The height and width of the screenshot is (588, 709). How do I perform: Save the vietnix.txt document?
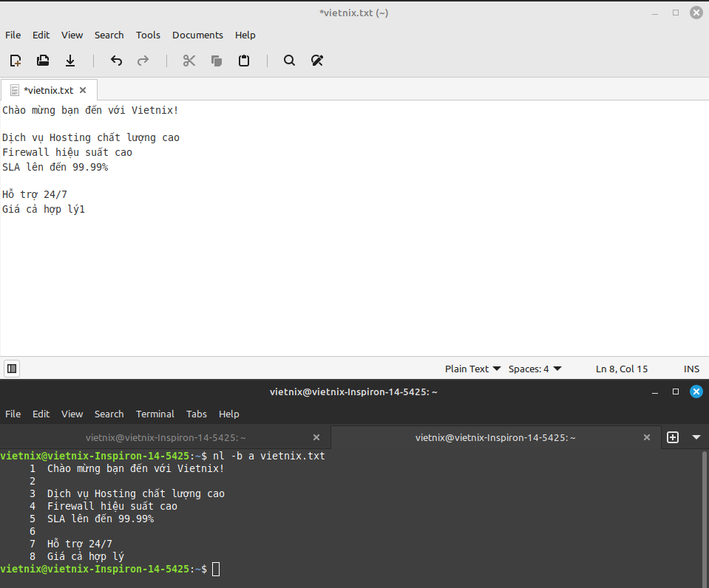pyautogui.click(x=70, y=61)
